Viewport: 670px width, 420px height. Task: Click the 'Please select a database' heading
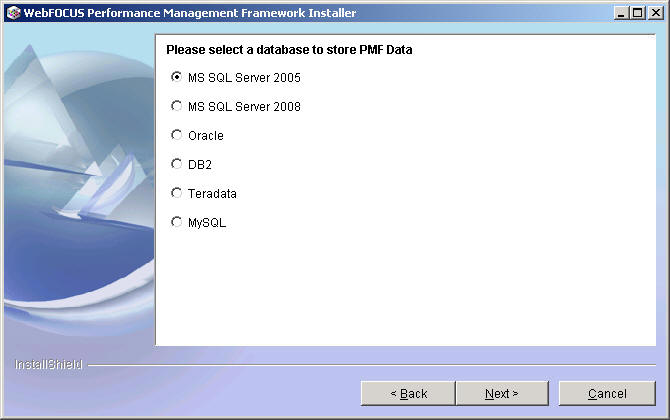[x=289, y=50]
